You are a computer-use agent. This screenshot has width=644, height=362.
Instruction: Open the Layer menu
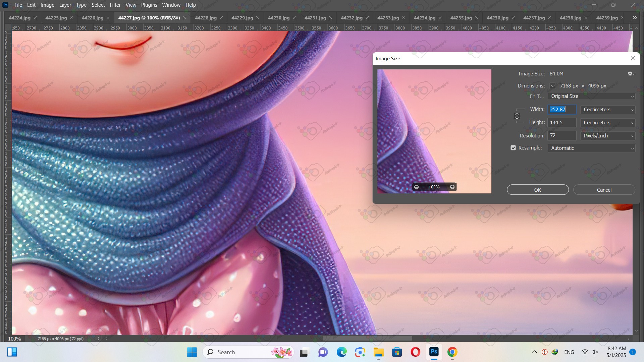pos(65,5)
